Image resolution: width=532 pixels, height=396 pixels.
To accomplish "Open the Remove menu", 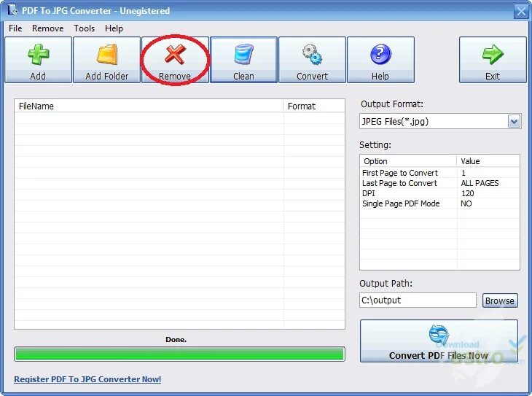I will (48, 28).
